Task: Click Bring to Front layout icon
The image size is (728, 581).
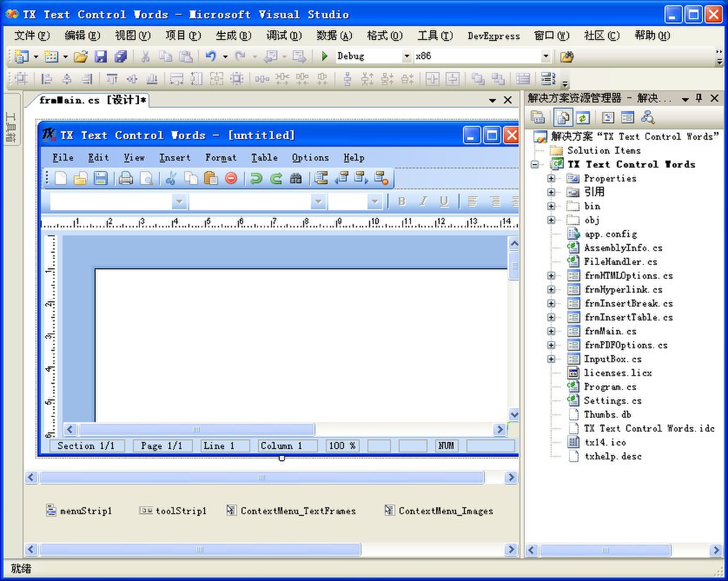Action: (478, 79)
